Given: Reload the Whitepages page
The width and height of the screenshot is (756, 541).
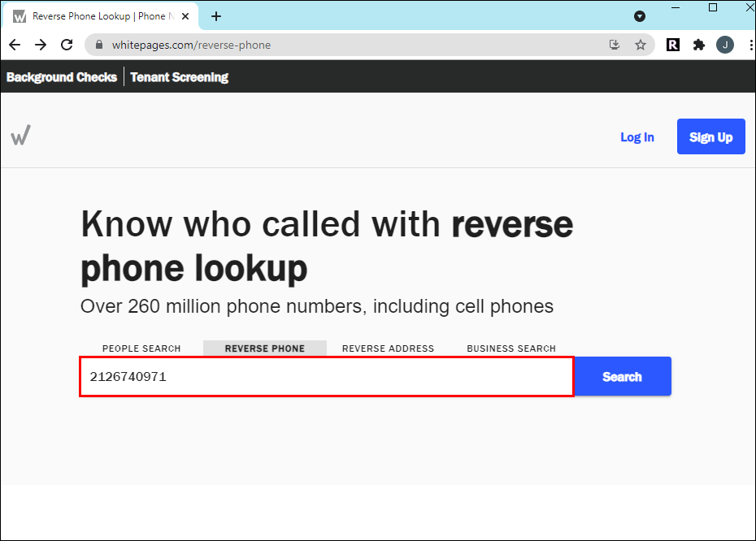Looking at the screenshot, I should coord(67,45).
